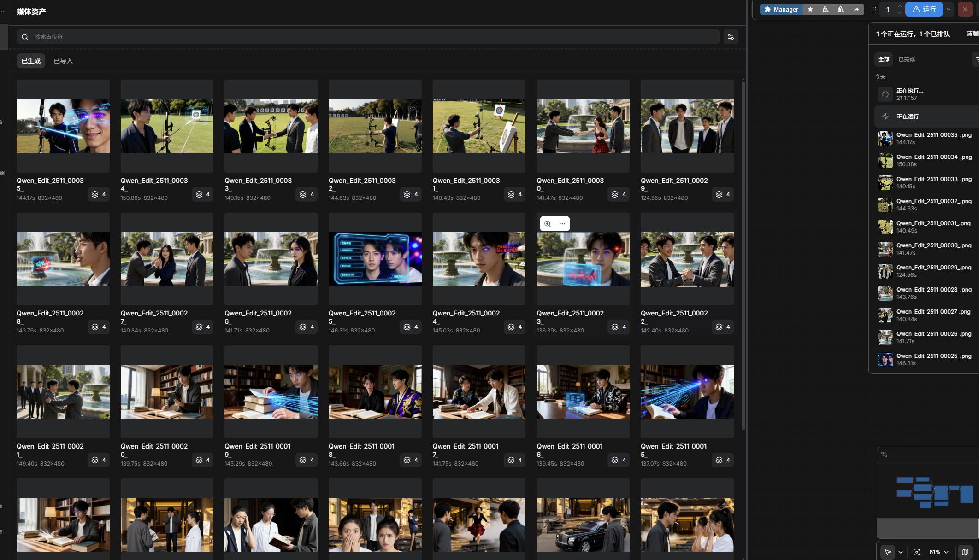Select the 全部 tab in queue panel
Image resolution: width=979 pixels, height=560 pixels.
tap(884, 59)
